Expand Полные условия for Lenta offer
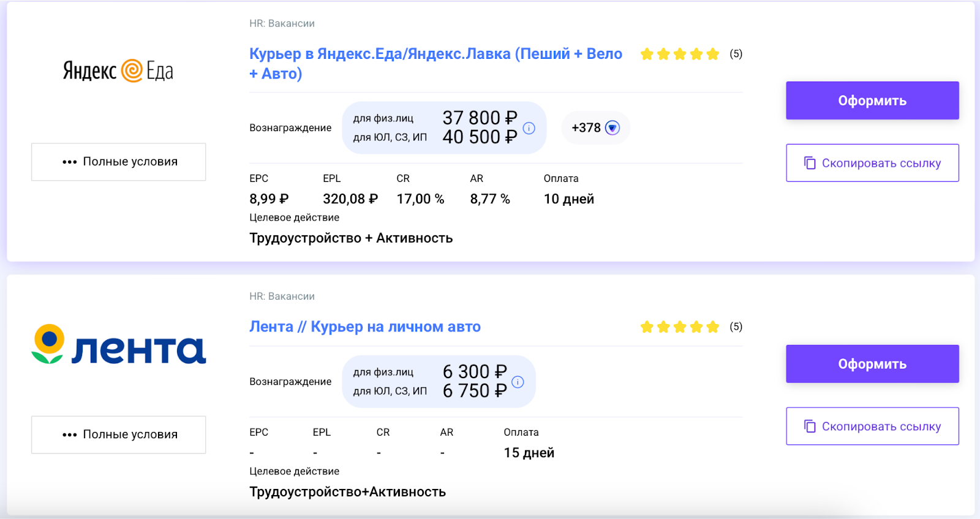980x519 pixels. coord(119,434)
